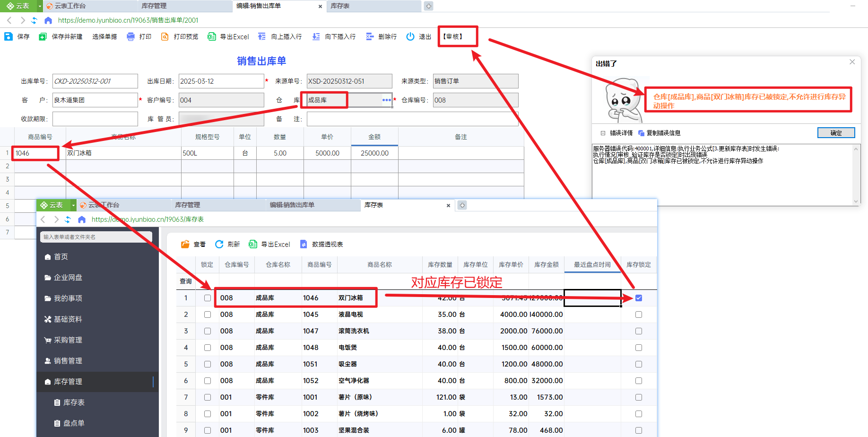Screen dimensions: 868x437
Task: Tick the 锁定 checkbox for row 电饭煲
Action: tap(208, 348)
